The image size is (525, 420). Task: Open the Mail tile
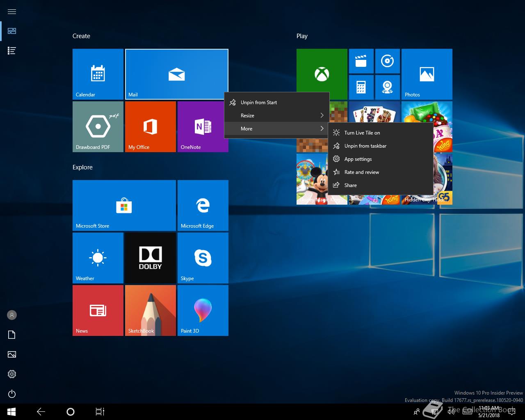pos(177,74)
